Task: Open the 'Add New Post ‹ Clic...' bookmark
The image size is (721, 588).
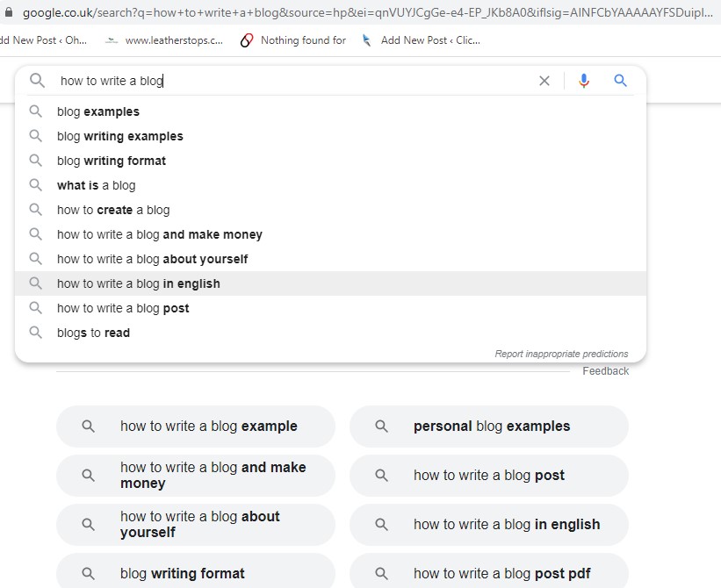Action: tap(421, 40)
